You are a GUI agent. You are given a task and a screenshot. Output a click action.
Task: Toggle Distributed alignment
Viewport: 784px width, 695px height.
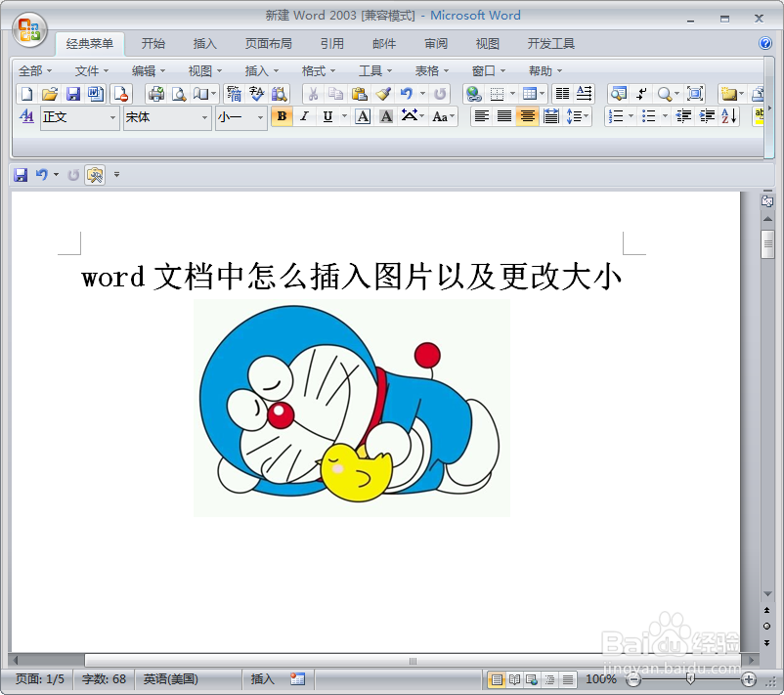click(550, 117)
